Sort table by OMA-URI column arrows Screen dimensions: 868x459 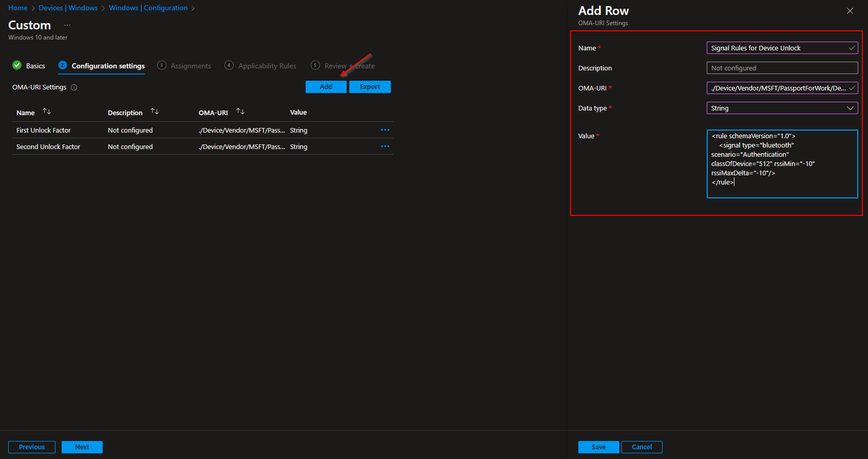click(x=240, y=112)
